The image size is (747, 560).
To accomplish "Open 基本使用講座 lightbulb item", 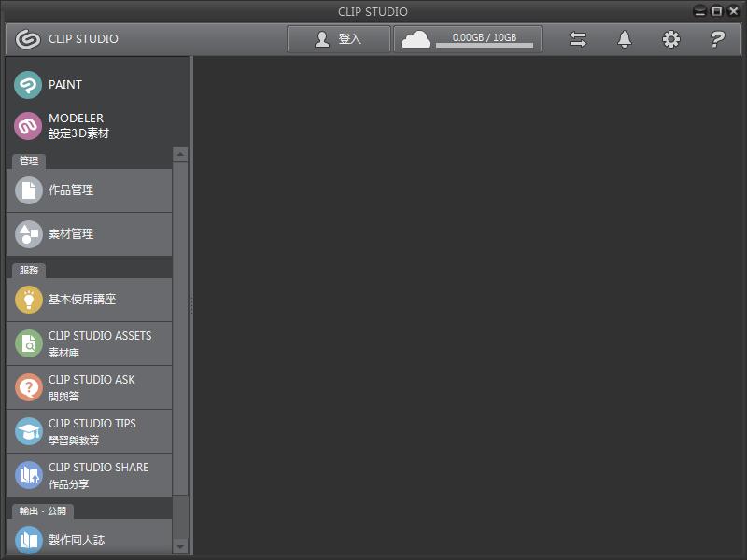I will point(89,300).
